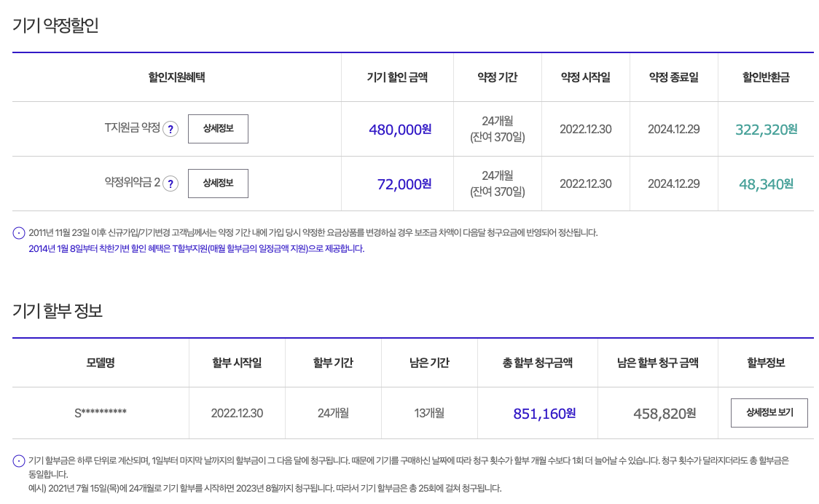Open 상세정보 for 약정위약금 2
This screenshot has width=819, height=504.
[x=218, y=184]
